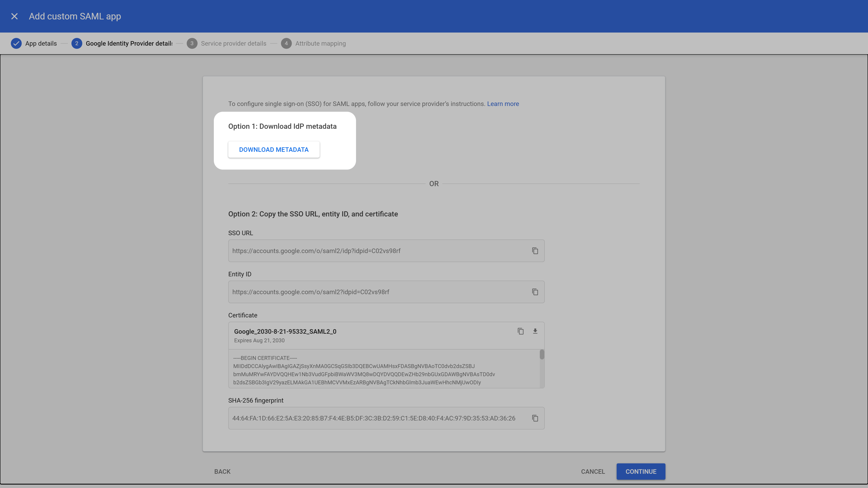The height and width of the screenshot is (488, 868).
Task: Click the Option 2 copy SSO URL heading
Action: coord(313,214)
